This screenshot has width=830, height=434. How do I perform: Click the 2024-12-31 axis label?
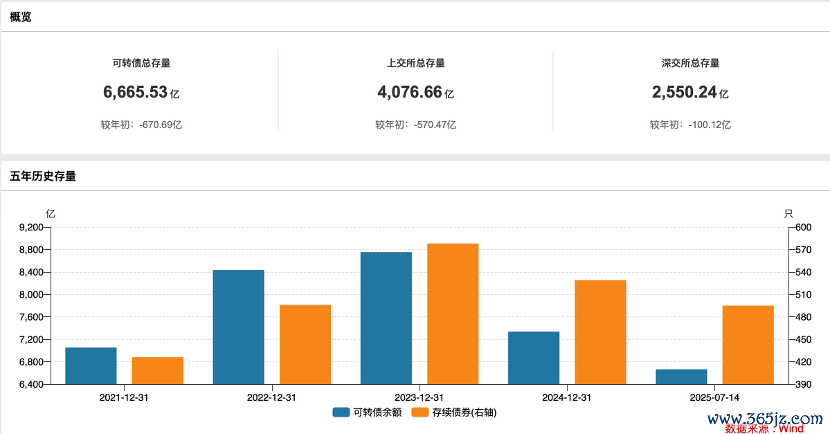pos(566,397)
